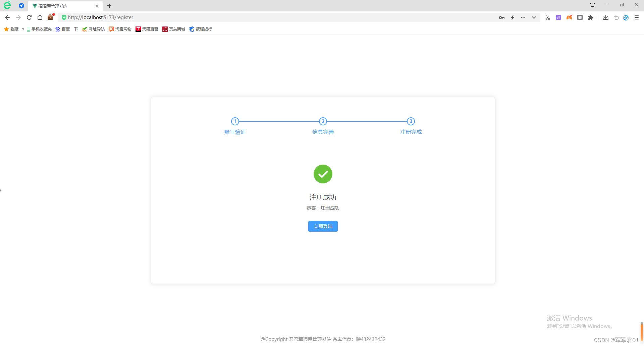The height and width of the screenshot is (346, 644).
Task: Click the blue pinned tab with the paper-plane icon
Action: [21, 6]
